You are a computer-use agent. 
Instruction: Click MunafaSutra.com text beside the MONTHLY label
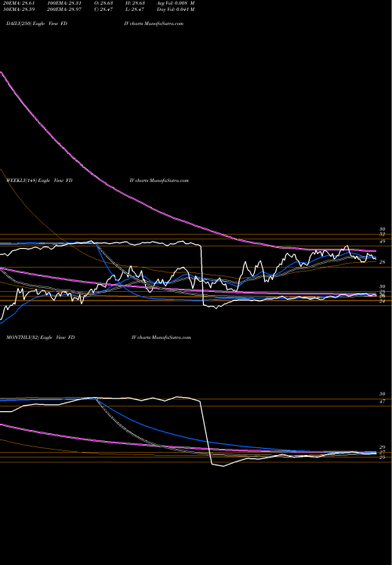pyautogui.click(x=172, y=337)
